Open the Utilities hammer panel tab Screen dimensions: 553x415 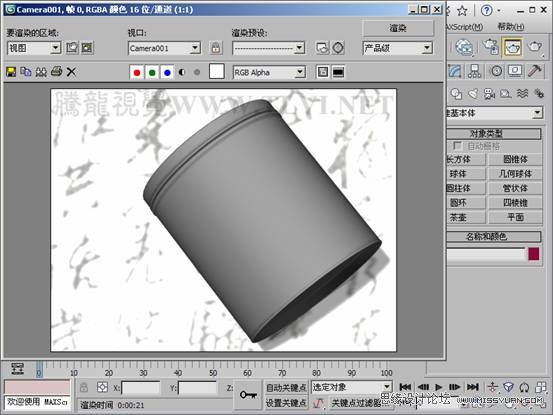click(535, 71)
